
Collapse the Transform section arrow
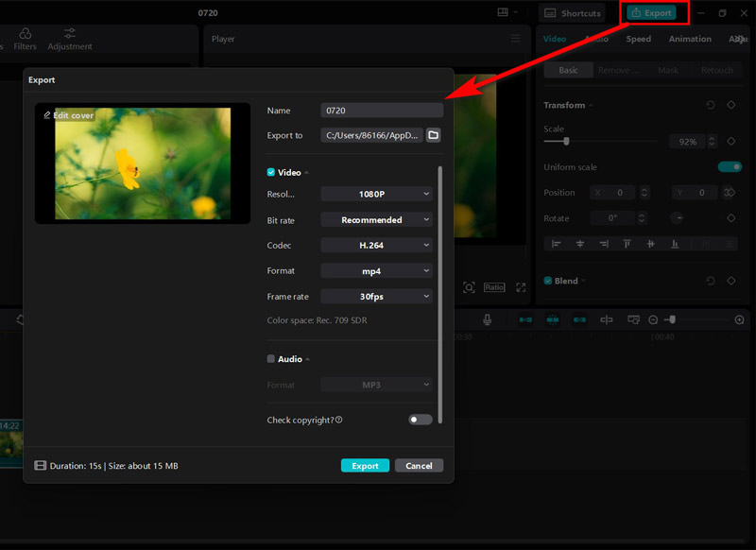pyautogui.click(x=591, y=105)
